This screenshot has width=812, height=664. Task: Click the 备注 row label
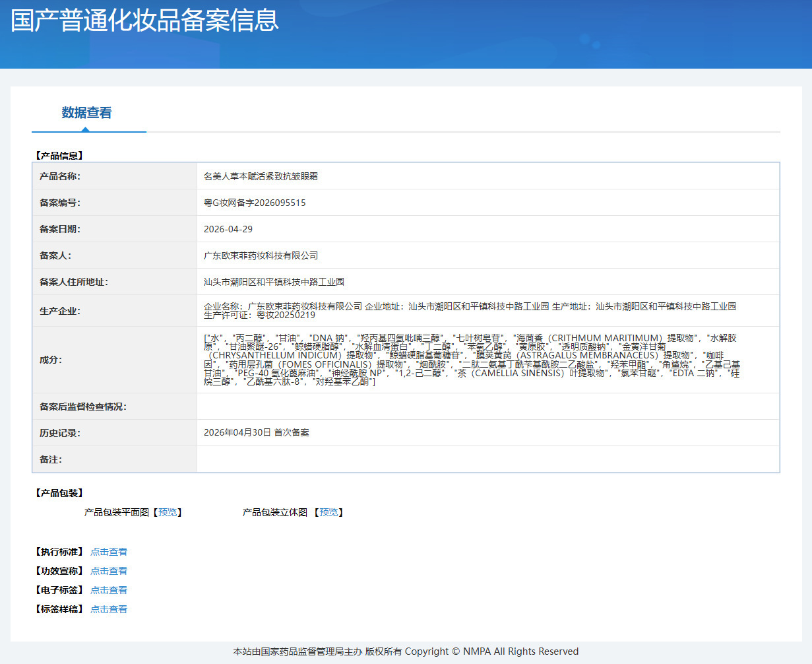(x=51, y=459)
